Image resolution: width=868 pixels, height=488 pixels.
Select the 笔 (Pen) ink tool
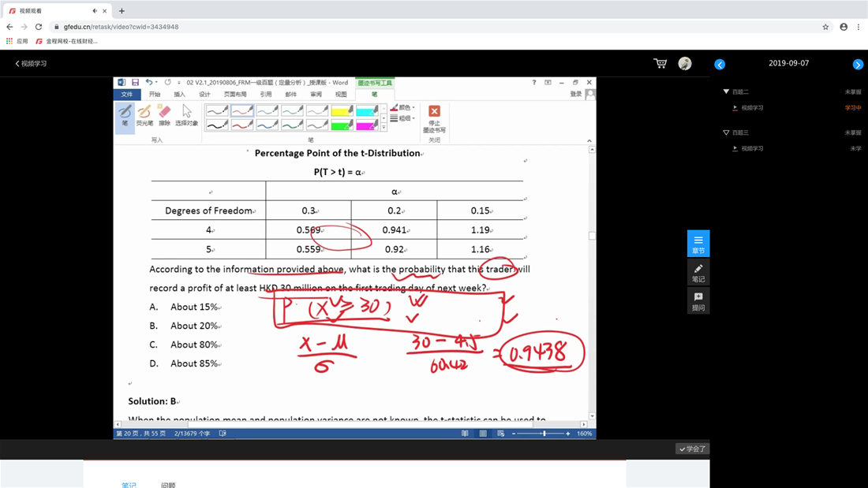125,117
